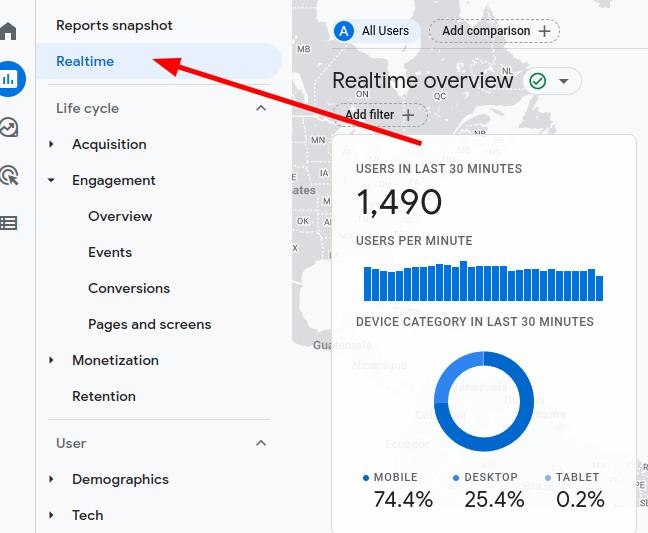Screen dimensions: 648x533
Task: Click the Users in last 30 minutes label
Action: click(x=439, y=169)
